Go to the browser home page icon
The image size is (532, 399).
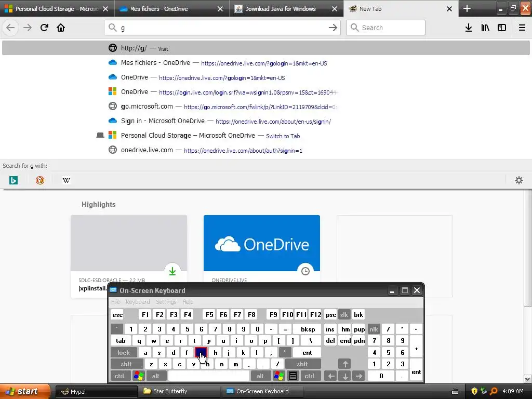click(x=61, y=28)
